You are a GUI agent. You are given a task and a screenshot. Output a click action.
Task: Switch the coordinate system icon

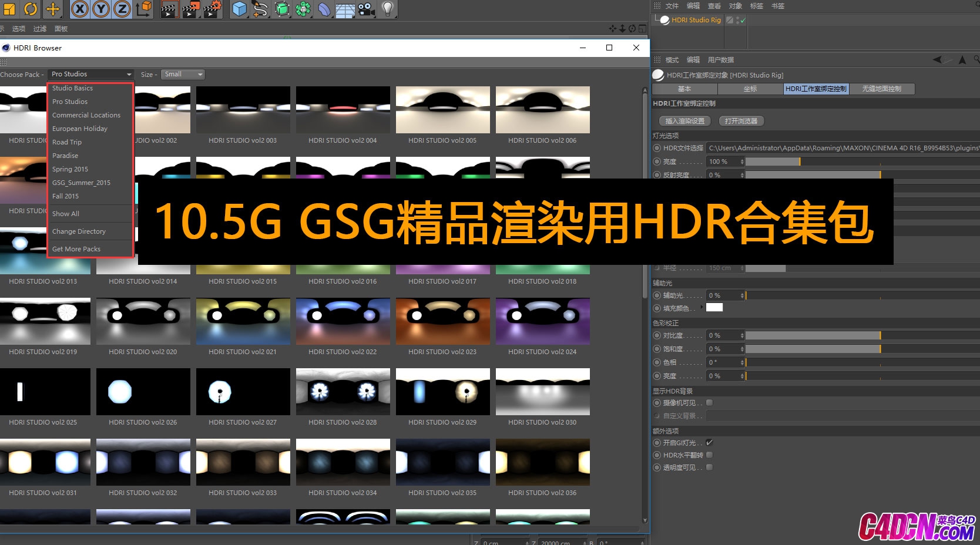point(144,9)
